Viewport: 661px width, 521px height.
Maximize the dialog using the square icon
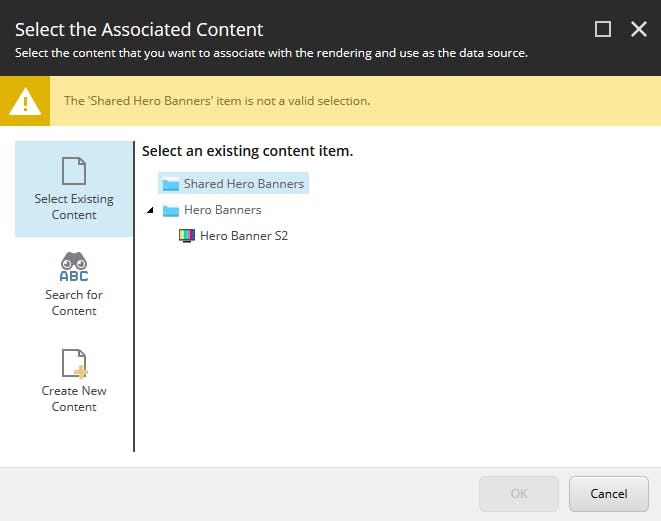603,30
